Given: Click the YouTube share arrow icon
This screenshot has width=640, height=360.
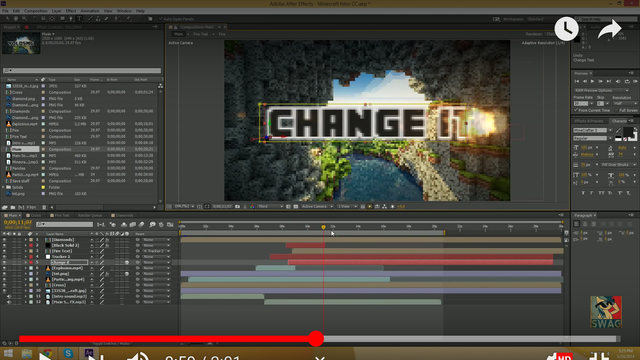Looking at the screenshot, I should [x=609, y=30].
